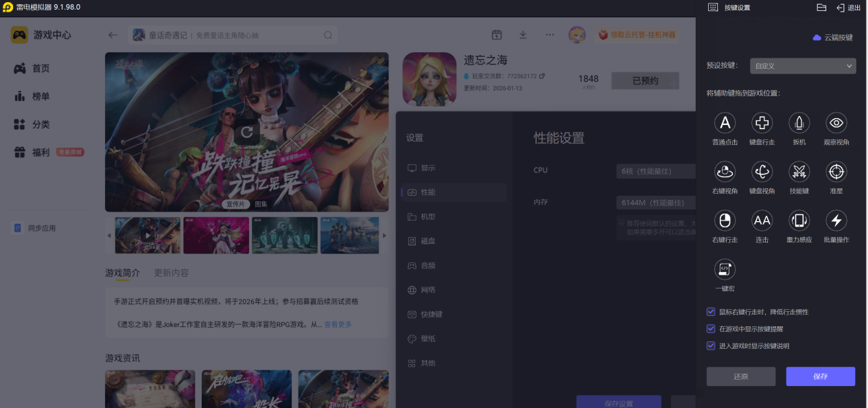Open the 内存 memory dropdown
This screenshot has height=408, width=868.
[655, 203]
